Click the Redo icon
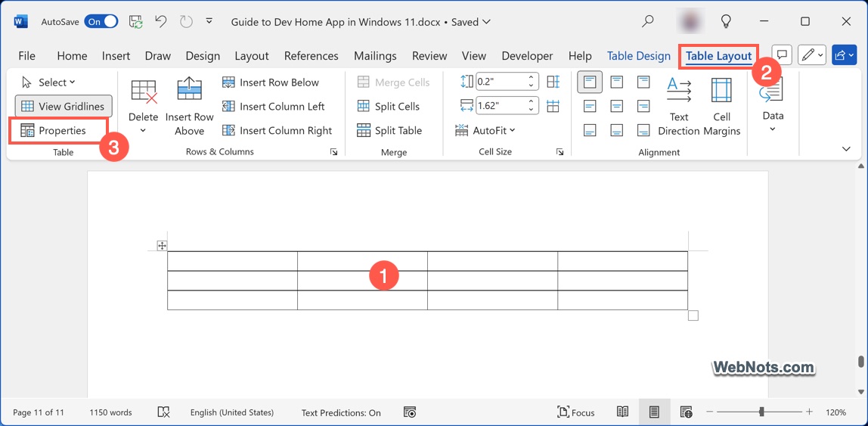This screenshot has width=868, height=426. click(187, 22)
